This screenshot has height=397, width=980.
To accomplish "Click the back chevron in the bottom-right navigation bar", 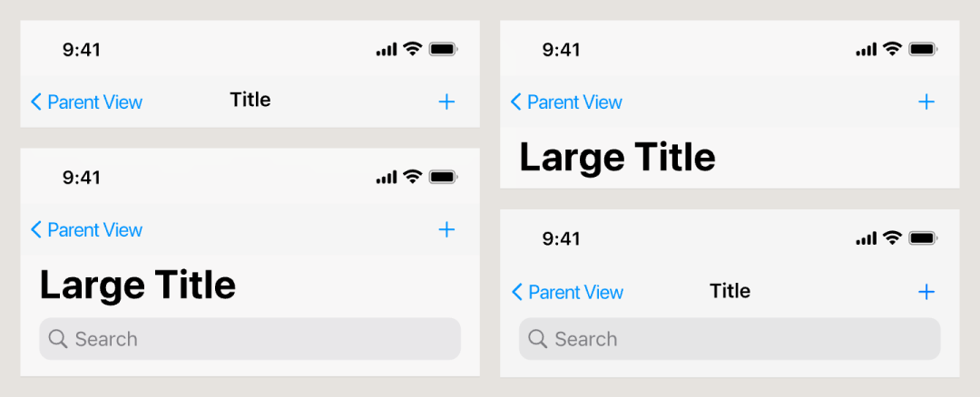I will pos(517,292).
